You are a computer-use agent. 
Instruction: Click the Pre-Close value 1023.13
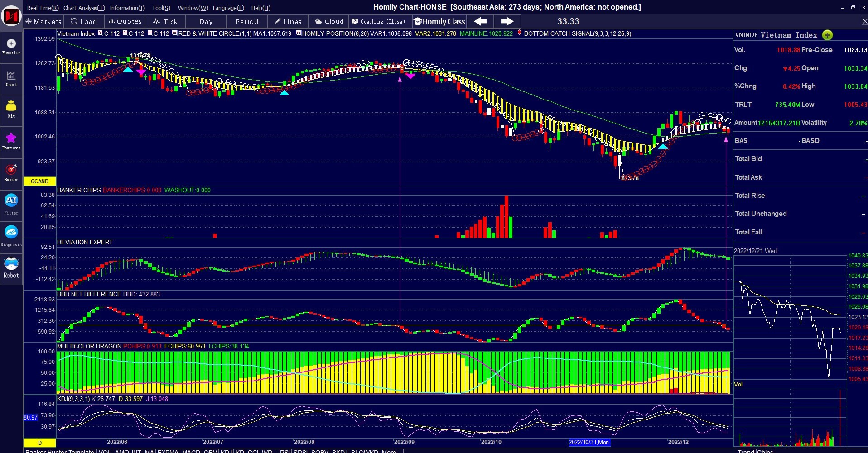pos(855,50)
